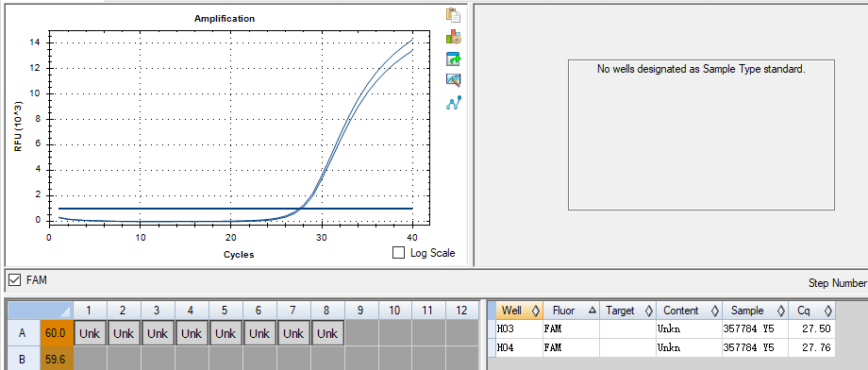This screenshot has width=868, height=370.
Task: Select well A5 Unk
Action: pyautogui.click(x=225, y=333)
